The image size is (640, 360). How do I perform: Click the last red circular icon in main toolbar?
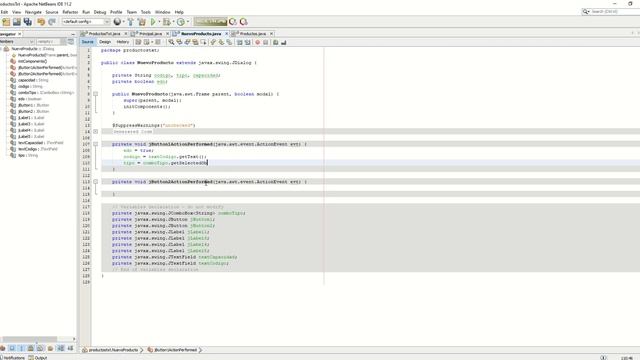244,22
